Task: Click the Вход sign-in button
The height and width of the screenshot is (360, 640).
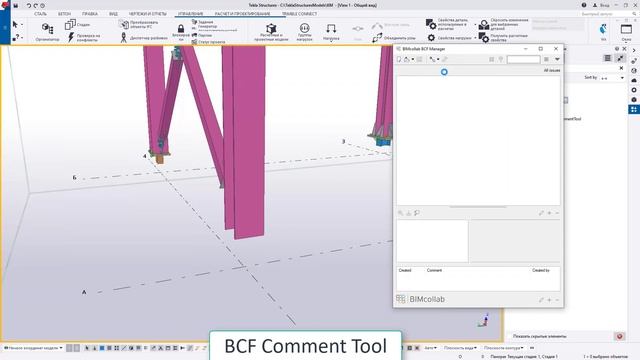Action: (600, 5)
